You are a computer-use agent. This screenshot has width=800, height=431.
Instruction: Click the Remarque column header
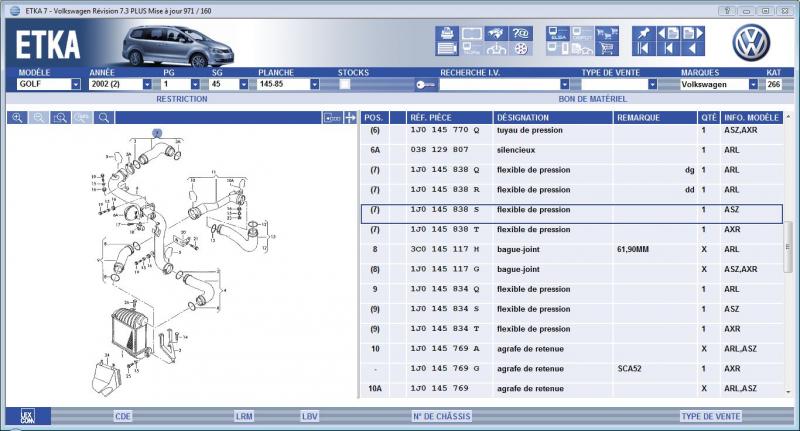655,118
